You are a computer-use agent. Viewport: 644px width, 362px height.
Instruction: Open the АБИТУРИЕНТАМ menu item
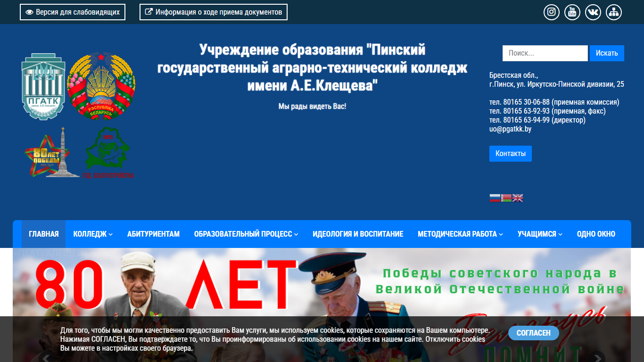click(x=154, y=234)
